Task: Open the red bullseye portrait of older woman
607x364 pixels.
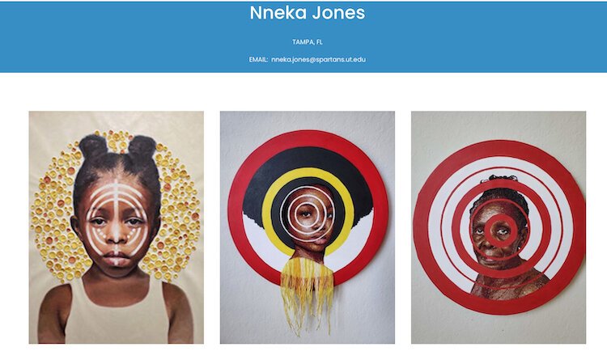Action: (x=499, y=227)
